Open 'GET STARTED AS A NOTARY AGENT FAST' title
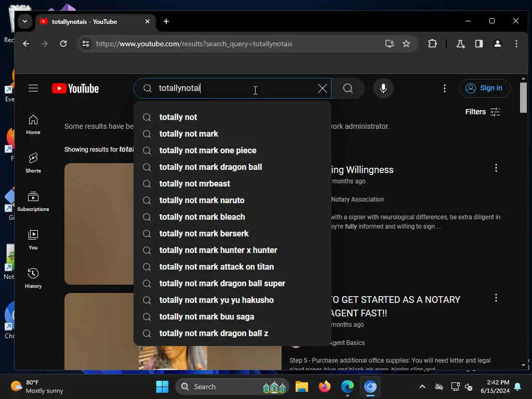The height and width of the screenshot is (399, 532). [x=395, y=307]
